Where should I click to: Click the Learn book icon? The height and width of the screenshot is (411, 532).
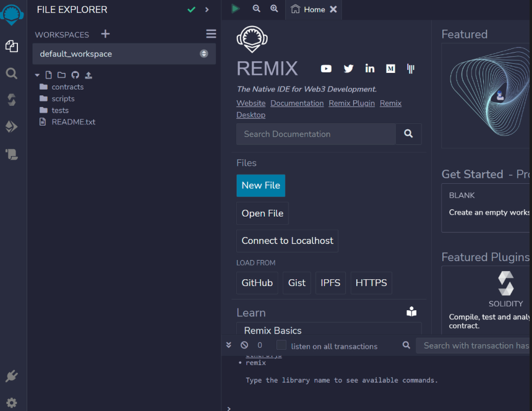[411, 311]
